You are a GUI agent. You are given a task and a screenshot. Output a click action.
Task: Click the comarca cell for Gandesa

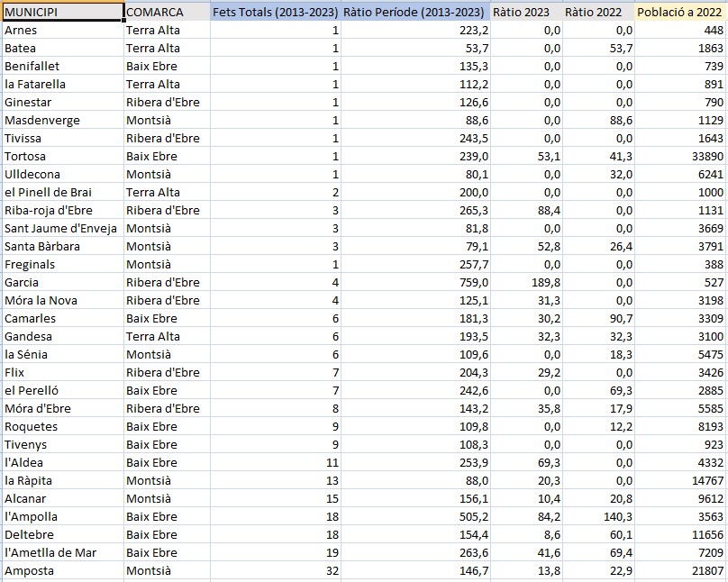[167, 336]
